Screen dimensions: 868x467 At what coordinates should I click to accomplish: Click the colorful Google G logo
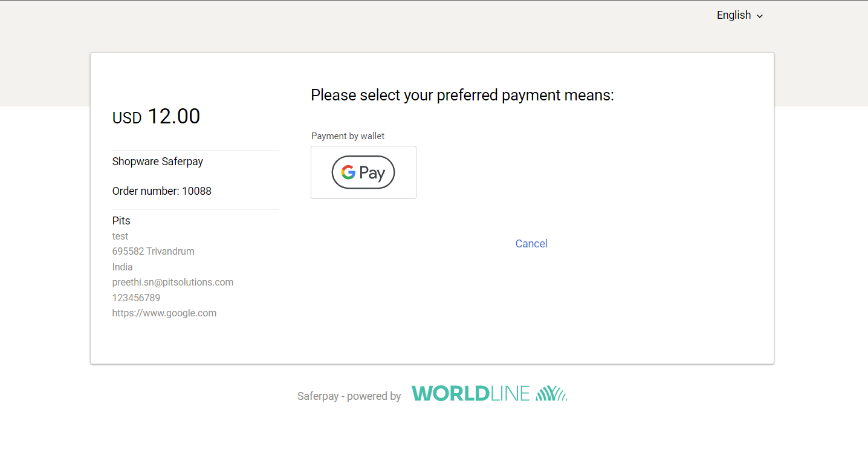coord(348,172)
